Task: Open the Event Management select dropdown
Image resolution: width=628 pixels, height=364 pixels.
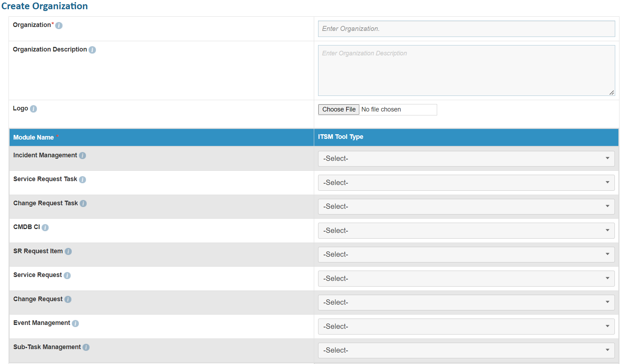Action: pos(467,326)
